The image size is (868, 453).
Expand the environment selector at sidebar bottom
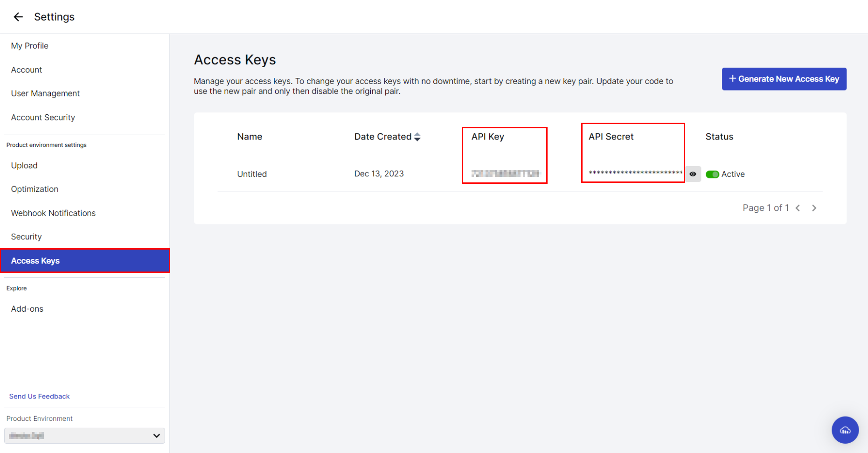(84, 435)
